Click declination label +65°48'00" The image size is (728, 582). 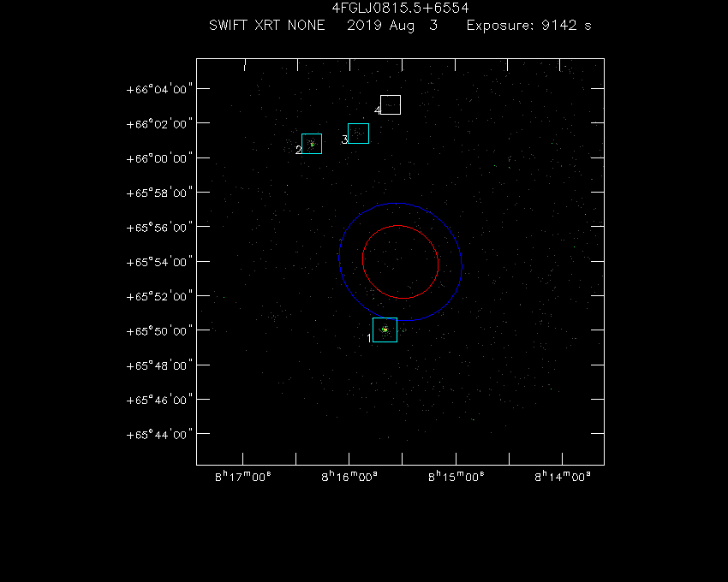[159, 365]
